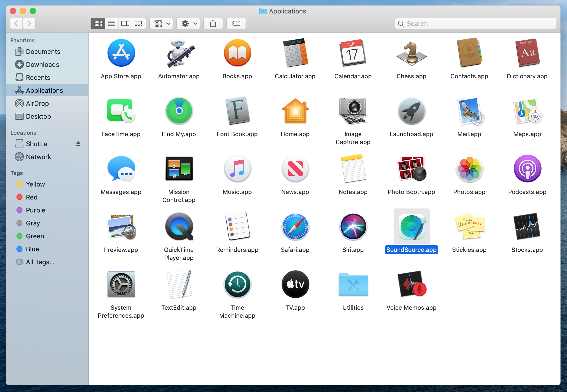Viewport: 567px width, 392px height.
Task: Select the Time Machine app icon
Action: [237, 284]
